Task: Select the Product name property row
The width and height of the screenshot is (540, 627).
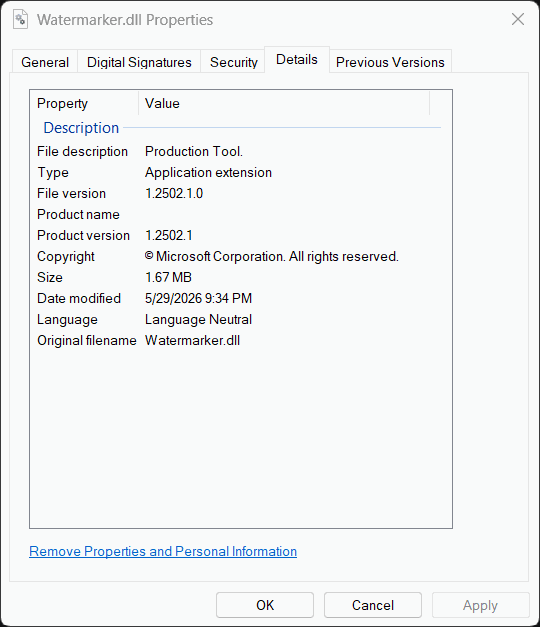Action: (240, 215)
